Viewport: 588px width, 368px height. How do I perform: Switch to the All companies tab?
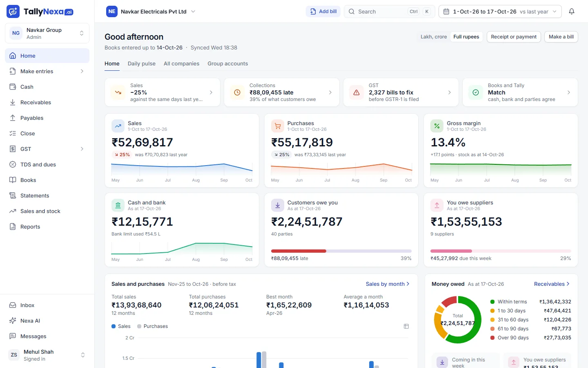click(182, 64)
